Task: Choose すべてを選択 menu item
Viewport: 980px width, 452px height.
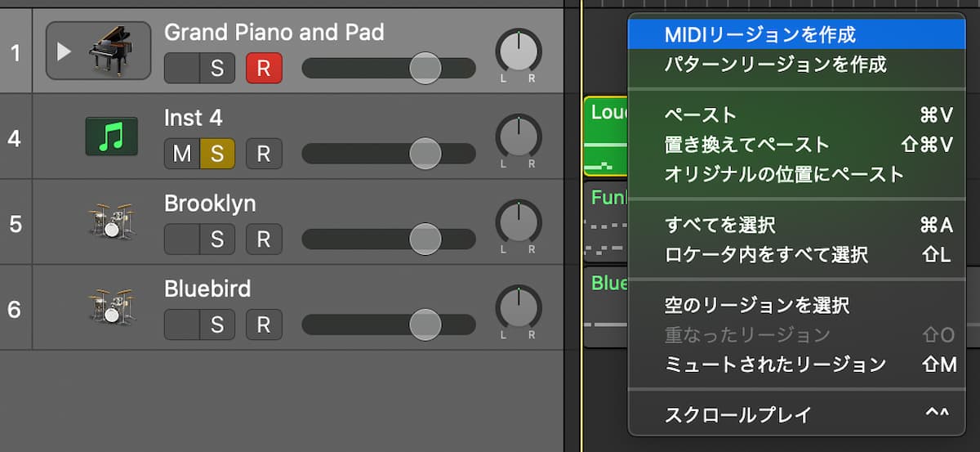Action: pos(796,225)
